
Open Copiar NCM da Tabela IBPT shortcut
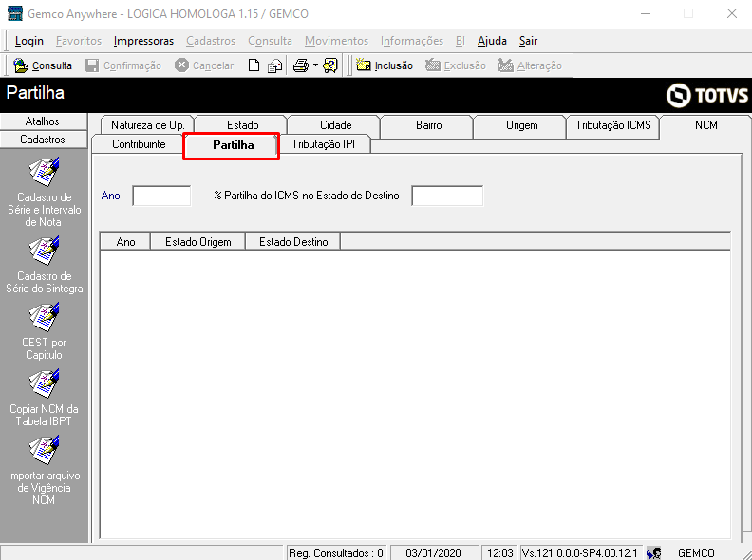[x=44, y=398]
